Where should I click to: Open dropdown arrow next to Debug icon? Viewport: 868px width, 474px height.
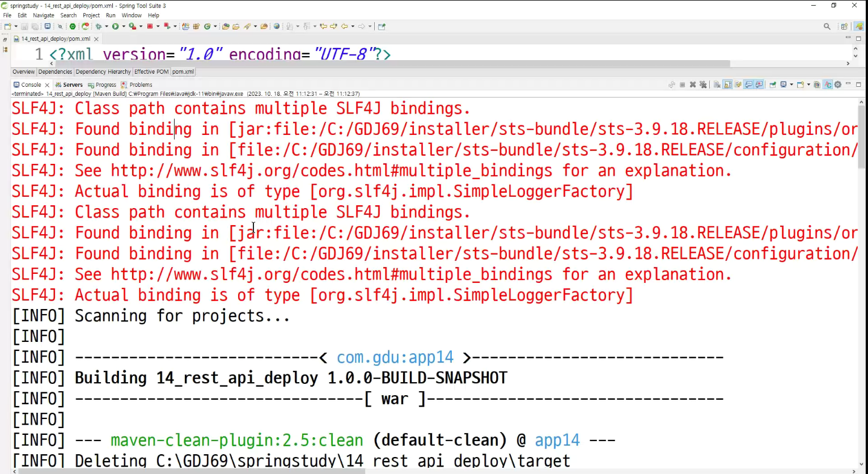(107, 26)
